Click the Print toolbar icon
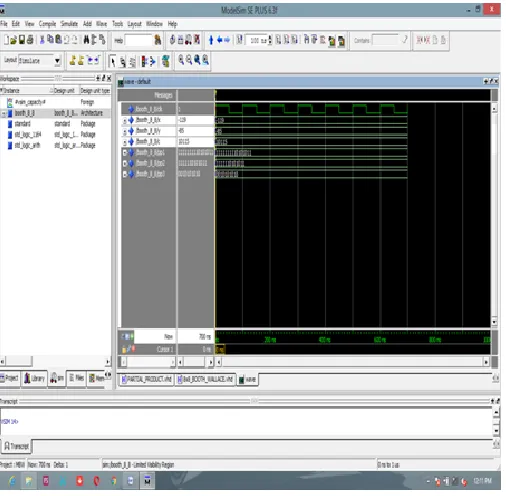The width and height of the screenshot is (506, 496). [30, 40]
